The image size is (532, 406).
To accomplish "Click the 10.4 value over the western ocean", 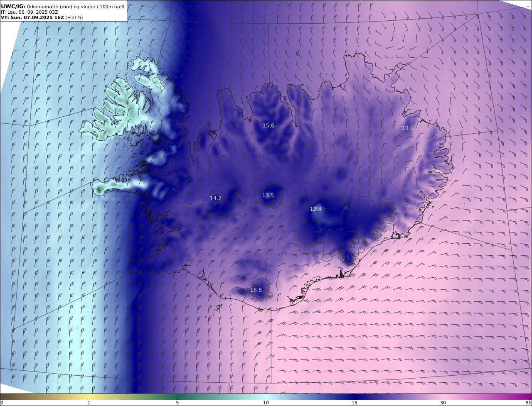I will (x=56, y=231).
